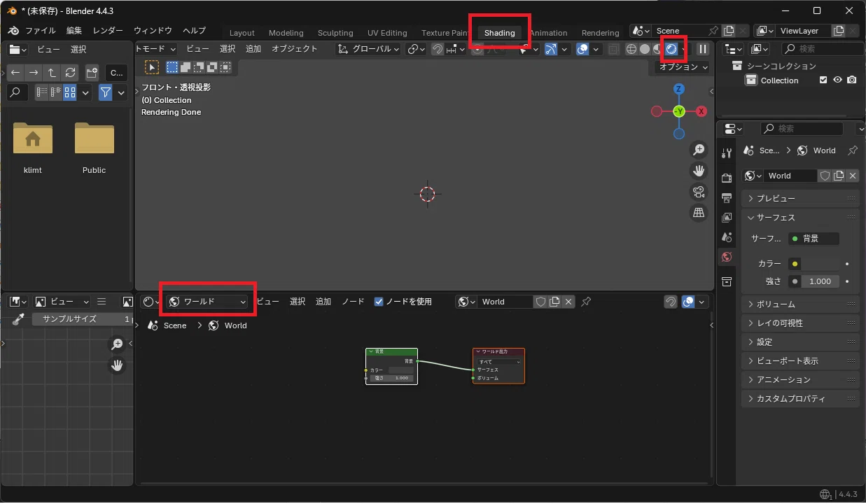Toggle World fake user shield in properties

coord(825,176)
